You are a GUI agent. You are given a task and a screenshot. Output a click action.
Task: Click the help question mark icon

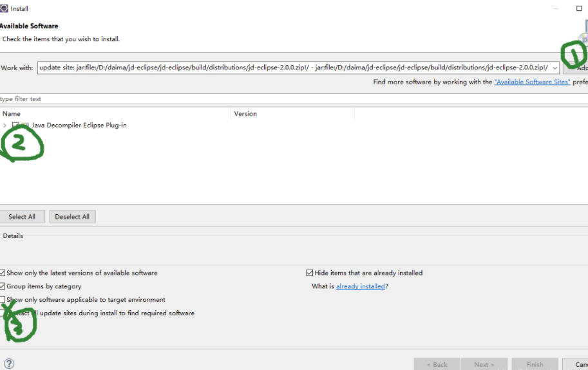(x=9, y=364)
